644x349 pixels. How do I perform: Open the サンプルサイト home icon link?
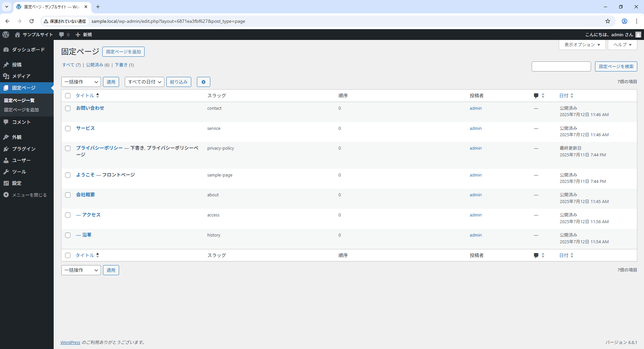(17, 35)
